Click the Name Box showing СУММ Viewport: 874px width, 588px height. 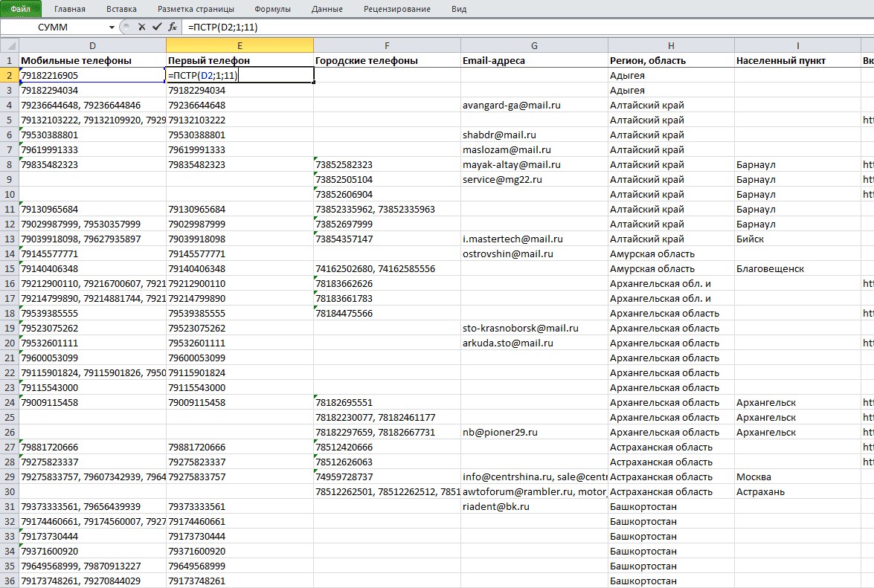pos(54,28)
